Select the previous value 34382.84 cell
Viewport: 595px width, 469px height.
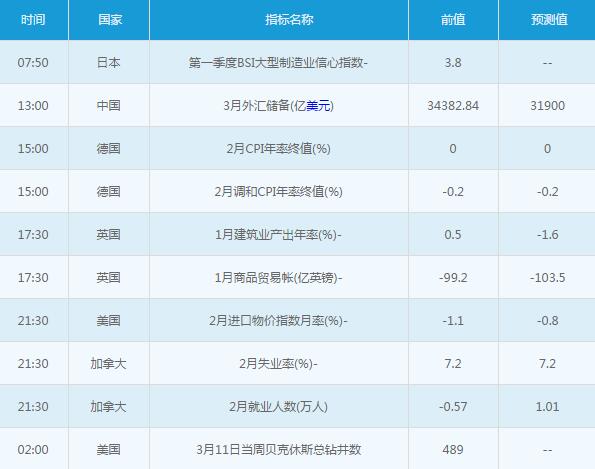(x=453, y=105)
